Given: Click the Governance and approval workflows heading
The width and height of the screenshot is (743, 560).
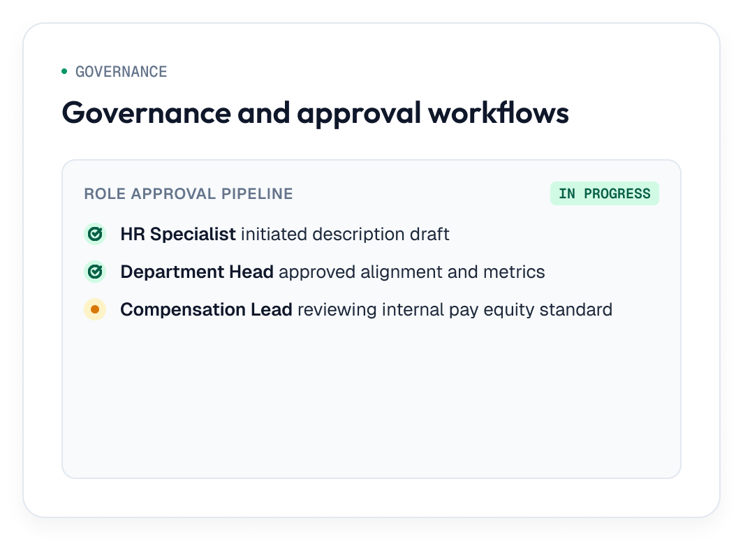Looking at the screenshot, I should [x=315, y=113].
